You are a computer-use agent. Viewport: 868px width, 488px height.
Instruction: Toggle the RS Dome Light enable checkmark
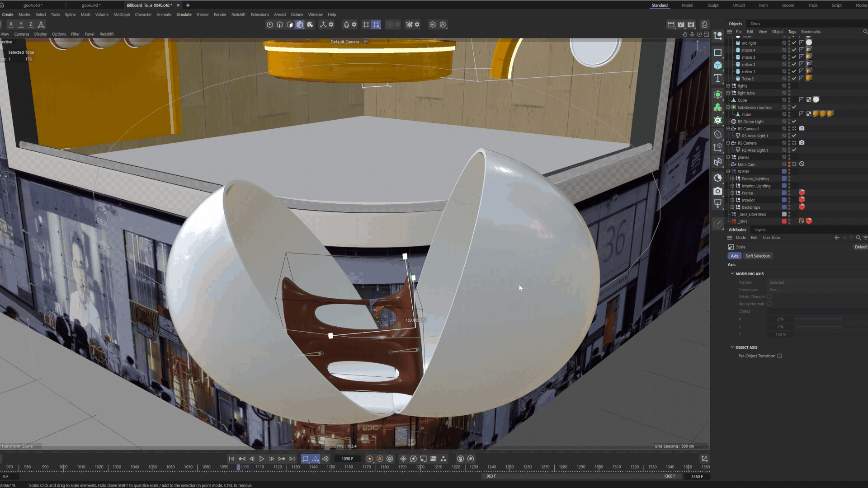point(794,122)
